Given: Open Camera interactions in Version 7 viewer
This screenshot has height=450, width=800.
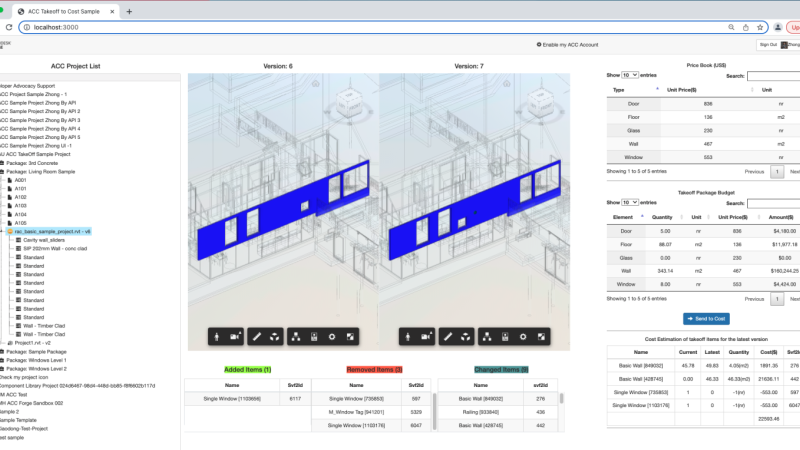Looking at the screenshot, I should point(426,337).
